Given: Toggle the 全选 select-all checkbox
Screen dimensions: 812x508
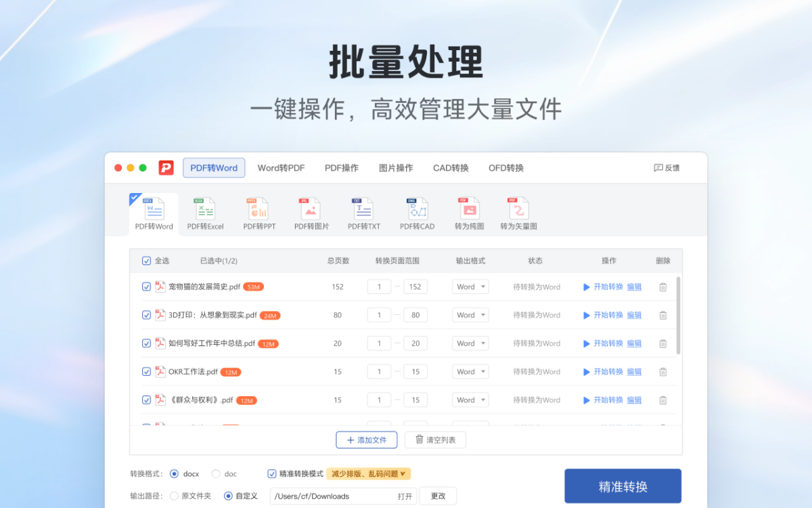Looking at the screenshot, I should pos(146,261).
